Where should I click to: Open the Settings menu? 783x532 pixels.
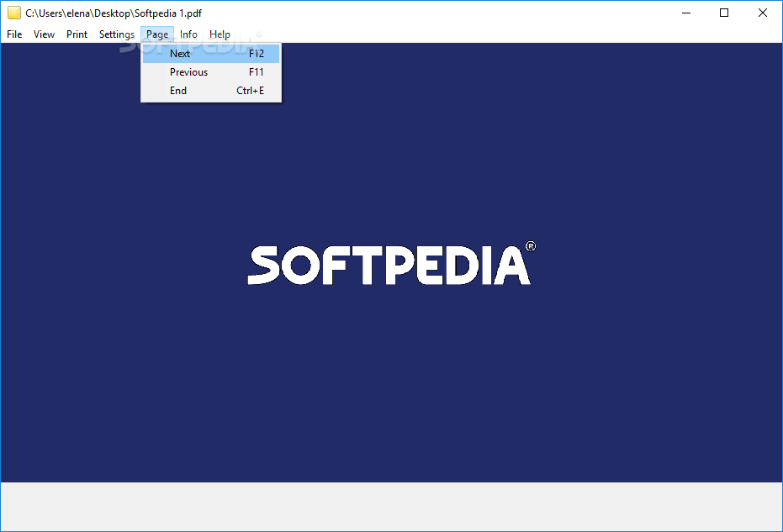coord(117,34)
